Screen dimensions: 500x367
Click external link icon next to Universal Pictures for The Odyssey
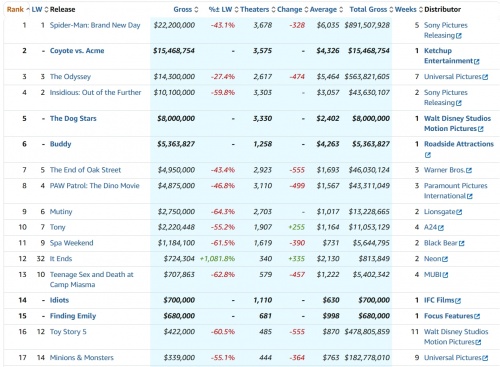(485, 77)
